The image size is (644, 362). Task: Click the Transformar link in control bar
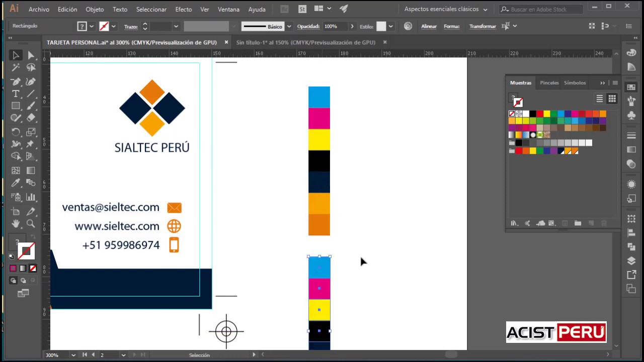482,26
